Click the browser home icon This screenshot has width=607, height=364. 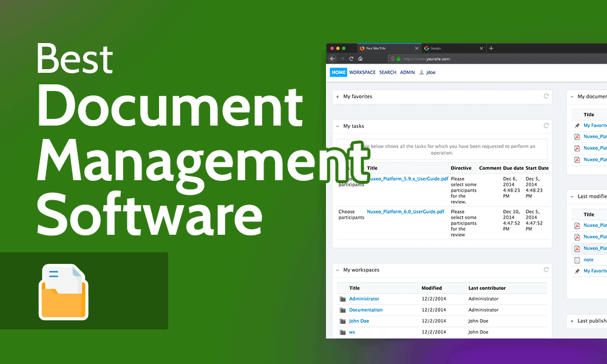coord(360,58)
